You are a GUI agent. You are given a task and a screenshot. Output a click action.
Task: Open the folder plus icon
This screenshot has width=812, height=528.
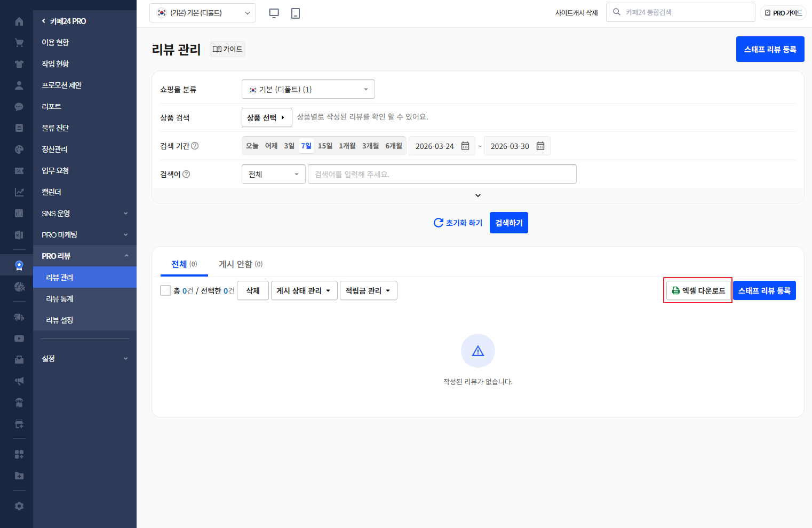coord(19,476)
